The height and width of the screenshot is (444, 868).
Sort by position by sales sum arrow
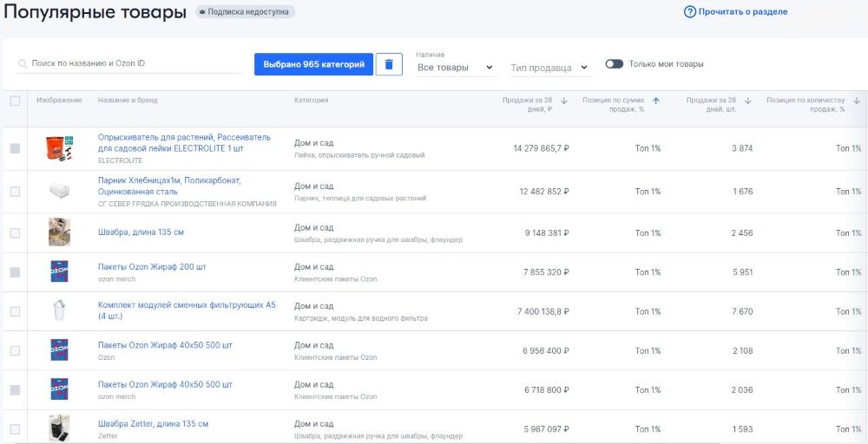click(656, 101)
